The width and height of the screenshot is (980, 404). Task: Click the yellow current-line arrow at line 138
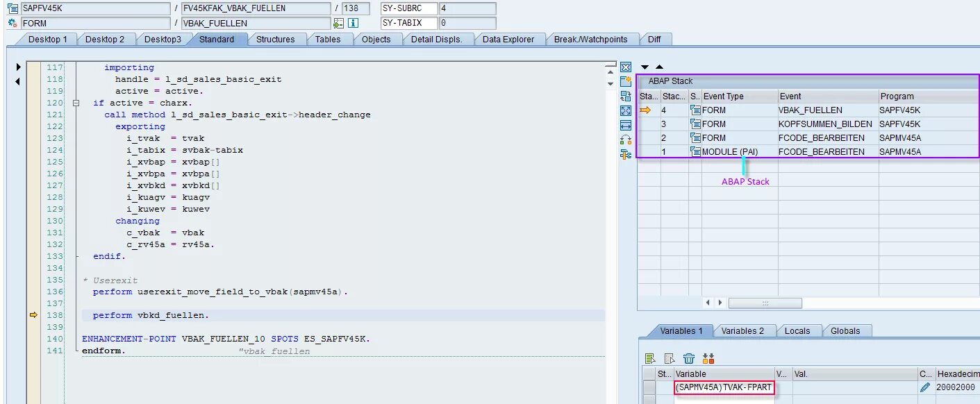[33, 315]
